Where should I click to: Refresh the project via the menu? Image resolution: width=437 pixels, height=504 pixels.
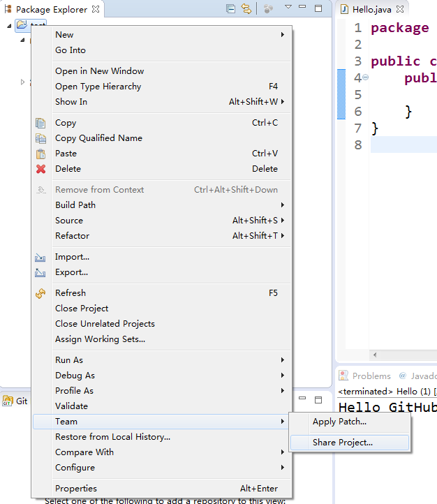71,293
